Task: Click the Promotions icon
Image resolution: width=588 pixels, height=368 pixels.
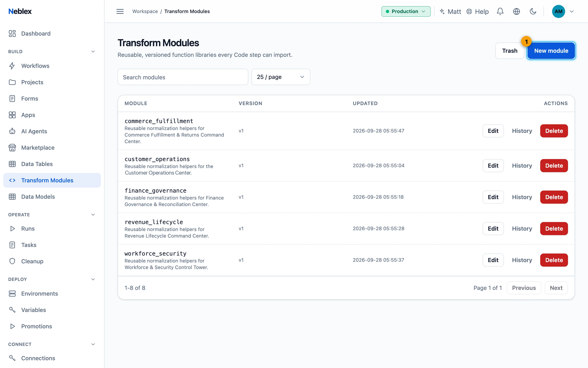Action: click(12, 326)
